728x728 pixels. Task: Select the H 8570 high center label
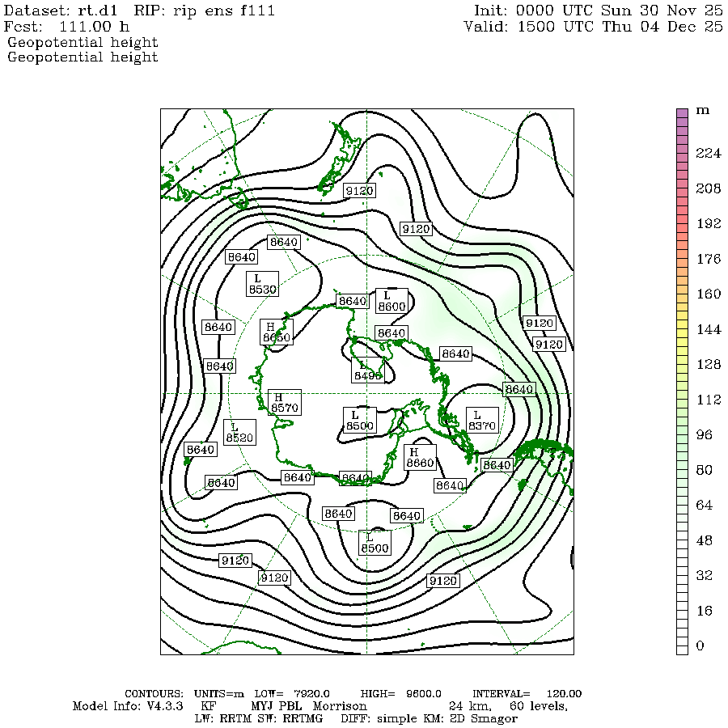coord(284,403)
